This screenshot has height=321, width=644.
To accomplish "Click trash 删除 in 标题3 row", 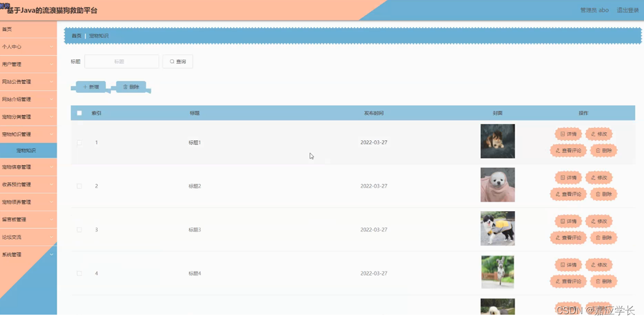I will pyautogui.click(x=604, y=238).
